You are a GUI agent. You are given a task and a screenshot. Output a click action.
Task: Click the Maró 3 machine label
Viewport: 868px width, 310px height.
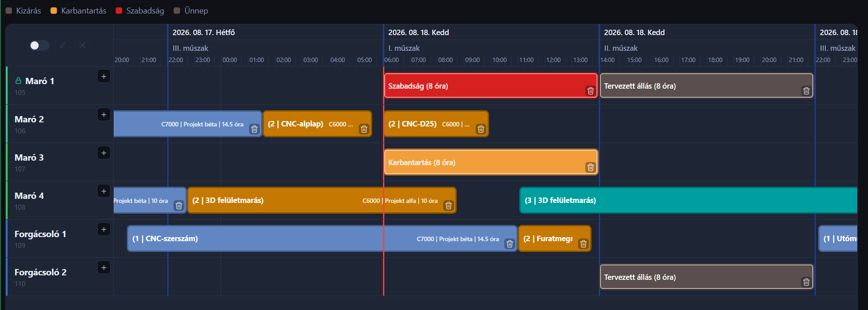tap(29, 157)
